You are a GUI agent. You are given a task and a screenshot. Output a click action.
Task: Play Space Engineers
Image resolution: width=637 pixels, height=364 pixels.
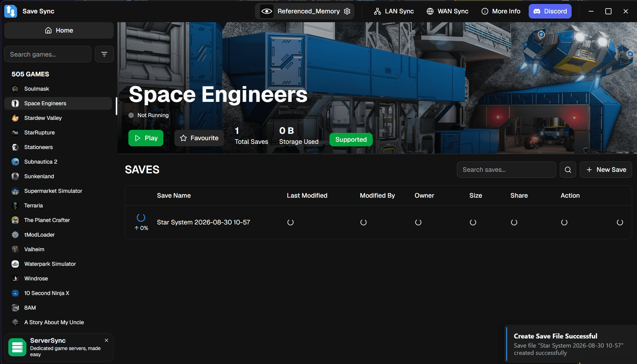pyautogui.click(x=146, y=138)
